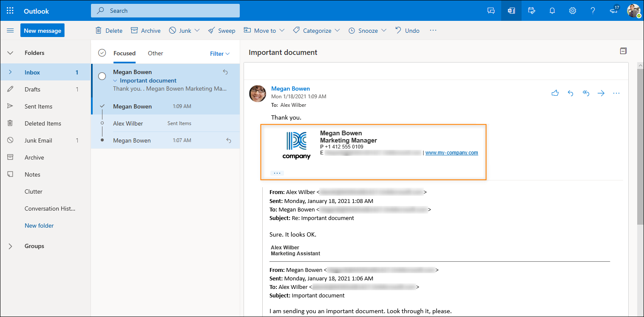Reply all using double-arrow icon

[x=586, y=93]
